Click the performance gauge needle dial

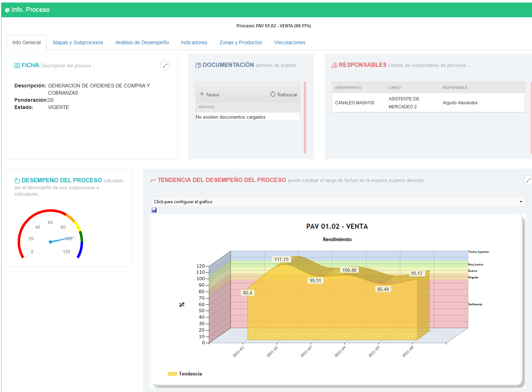coord(50,234)
